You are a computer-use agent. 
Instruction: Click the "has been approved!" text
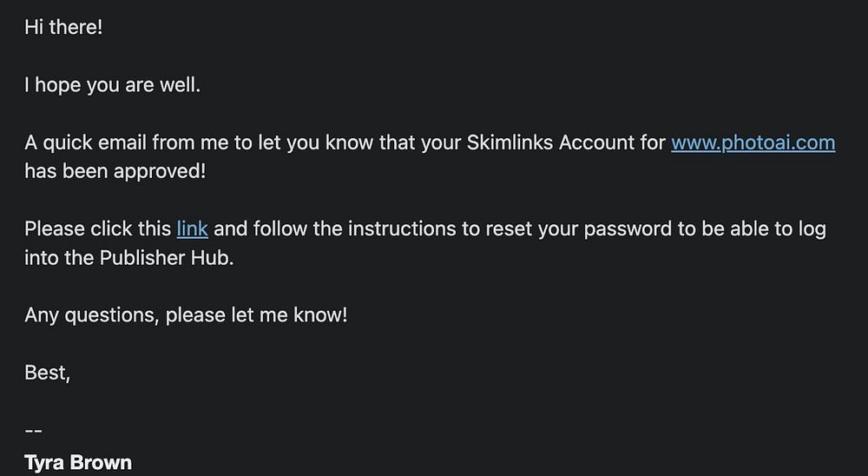pyautogui.click(x=115, y=170)
